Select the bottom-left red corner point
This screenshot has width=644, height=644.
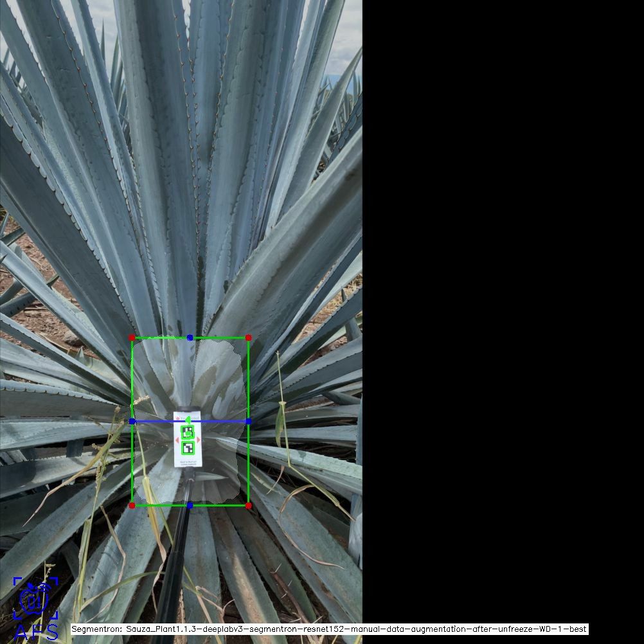(132, 505)
